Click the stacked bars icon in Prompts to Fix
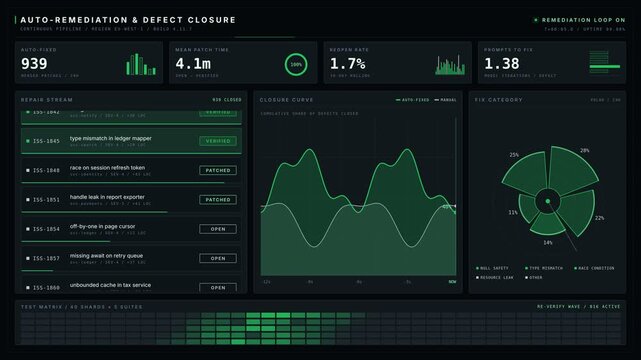 pyautogui.click(x=605, y=62)
